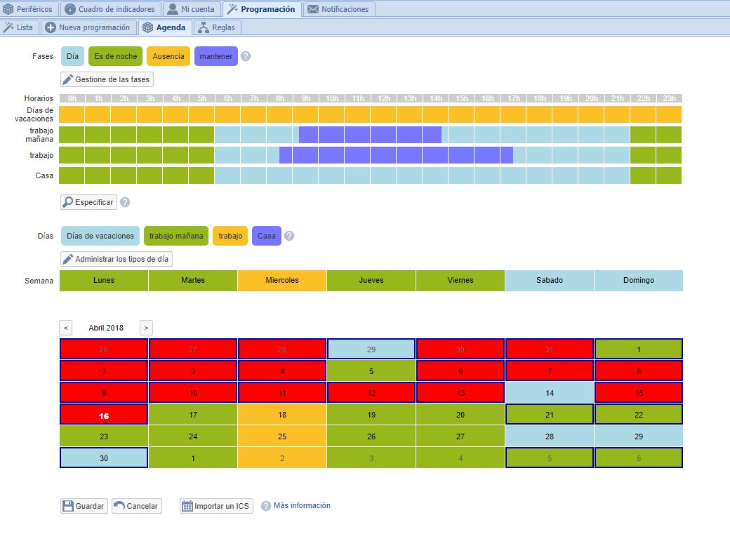Image resolution: width=730 pixels, height=560 pixels.
Task: Click the Lunes week cell
Action: click(x=104, y=281)
